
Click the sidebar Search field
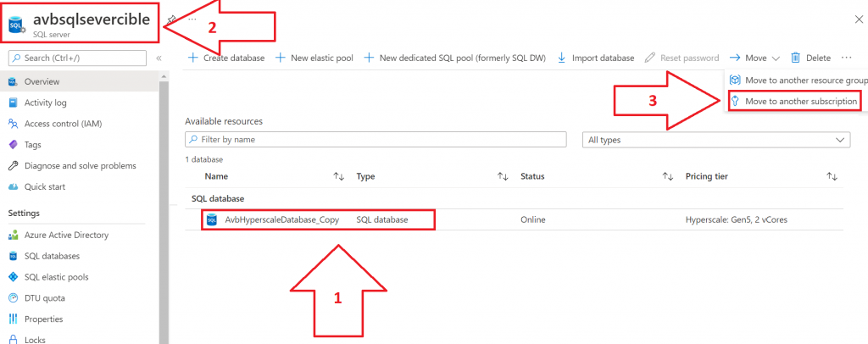pyautogui.click(x=77, y=58)
